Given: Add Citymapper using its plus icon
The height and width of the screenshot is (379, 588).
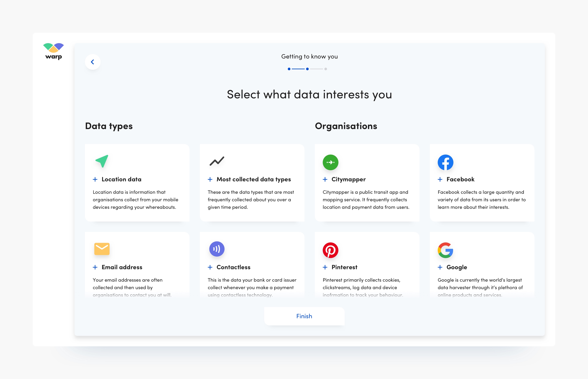Looking at the screenshot, I should [325, 179].
